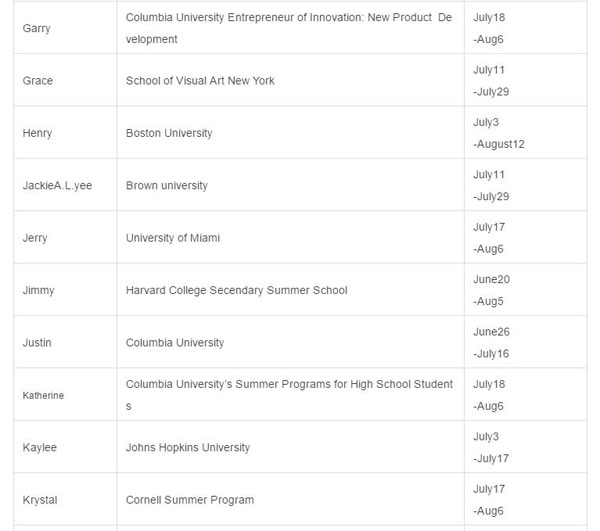Click the JackieA.L.yee name cell
Screen dimensions: 600x531
point(57,186)
